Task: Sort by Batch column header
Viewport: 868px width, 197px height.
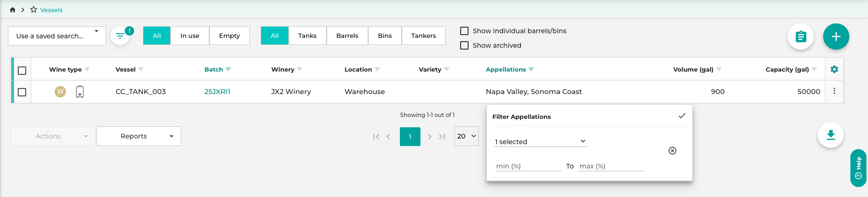Action: pyautogui.click(x=213, y=69)
